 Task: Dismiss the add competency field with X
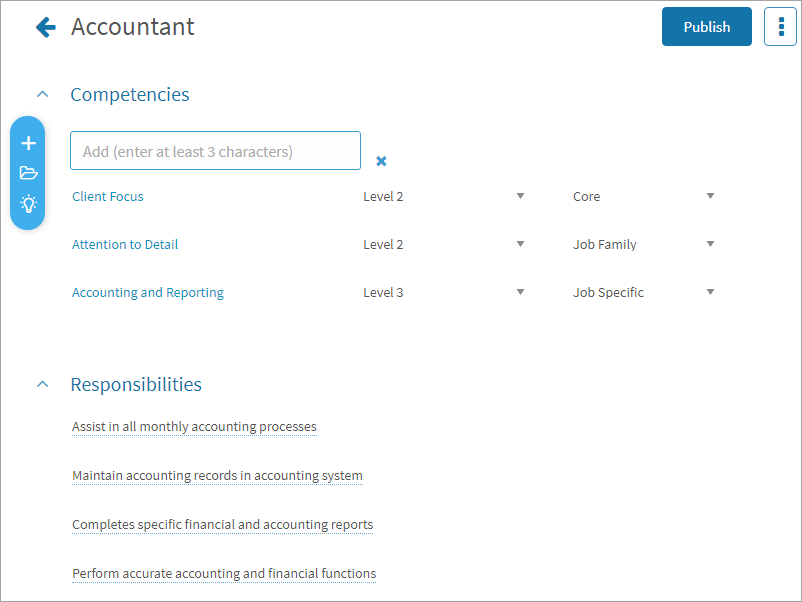click(x=381, y=161)
